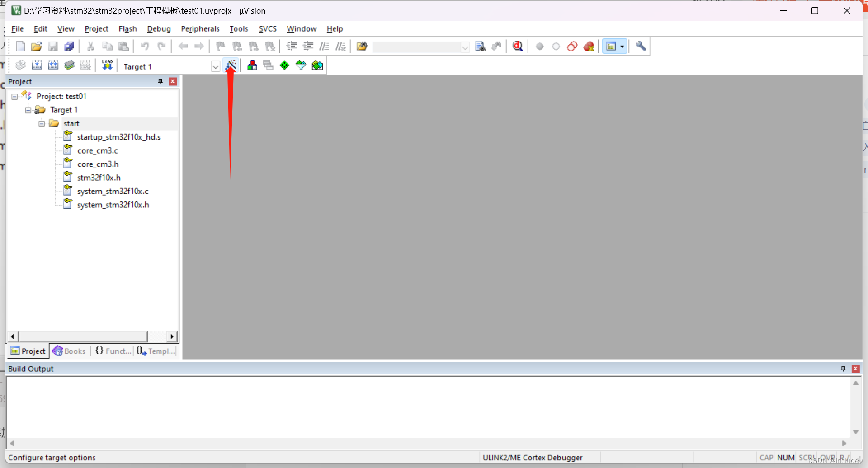
Task: Create a new file with the New icon
Action: 20,47
